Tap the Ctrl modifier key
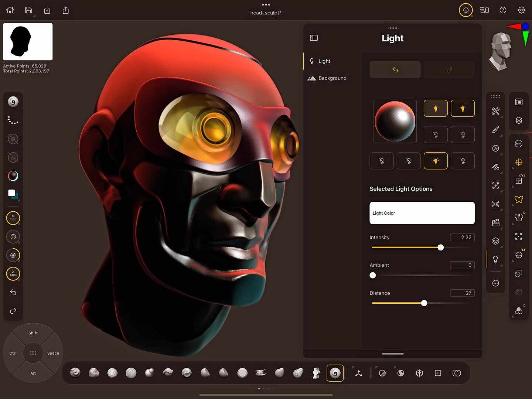Viewport: 532px width, 399px height. coord(13,353)
